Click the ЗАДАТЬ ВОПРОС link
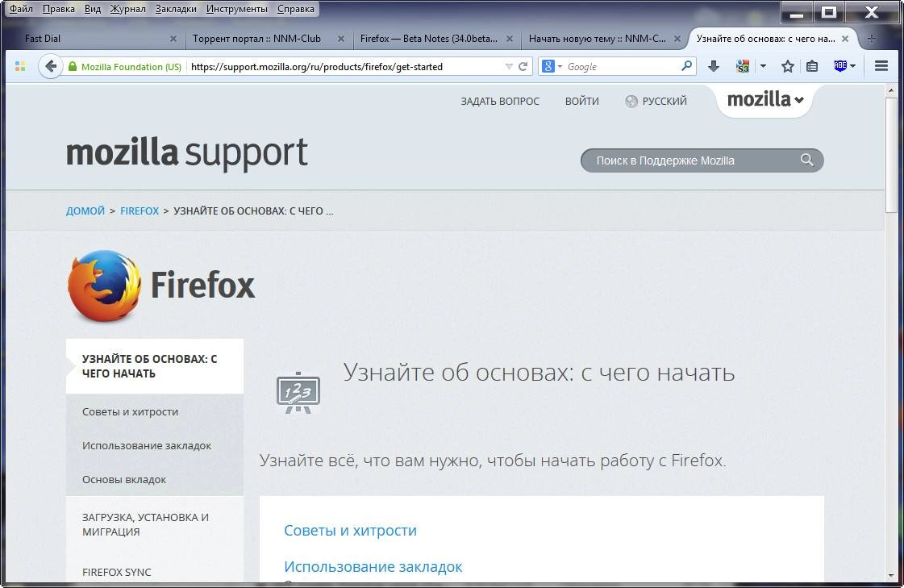 [x=500, y=102]
